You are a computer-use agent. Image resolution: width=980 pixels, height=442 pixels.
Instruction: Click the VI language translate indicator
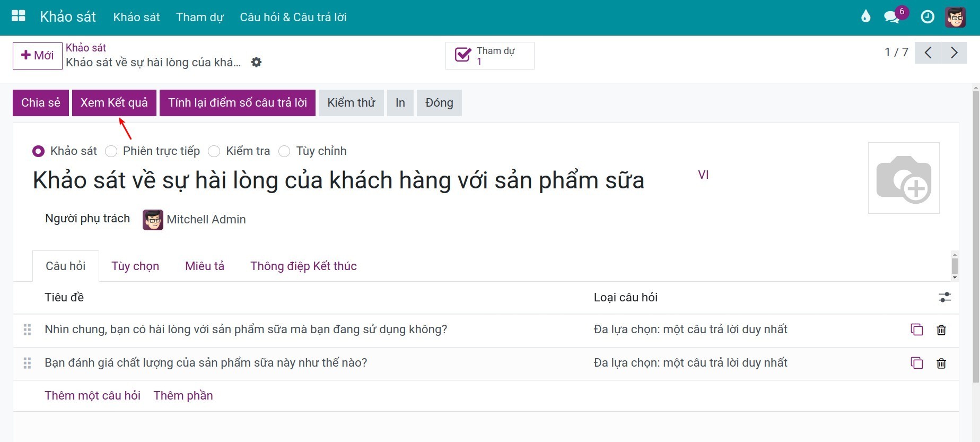[x=703, y=175]
